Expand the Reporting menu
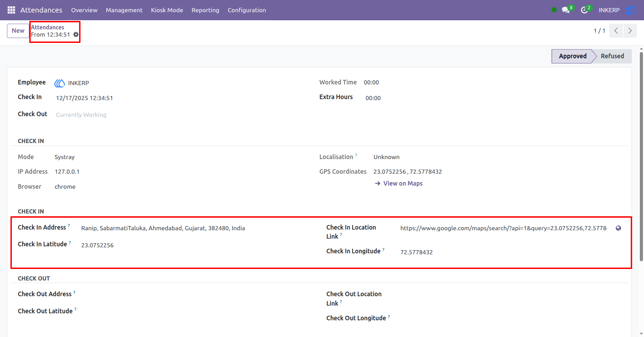The width and height of the screenshot is (644, 337). (x=205, y=10)
